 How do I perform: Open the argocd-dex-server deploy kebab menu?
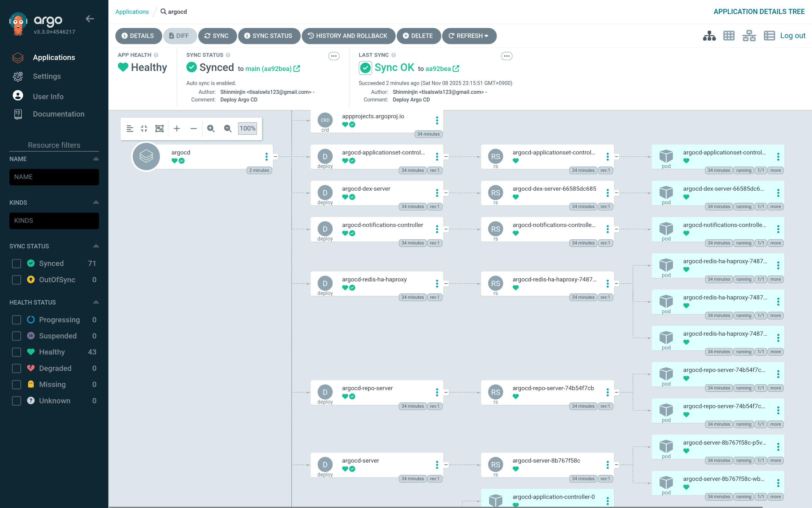point(437,193)
